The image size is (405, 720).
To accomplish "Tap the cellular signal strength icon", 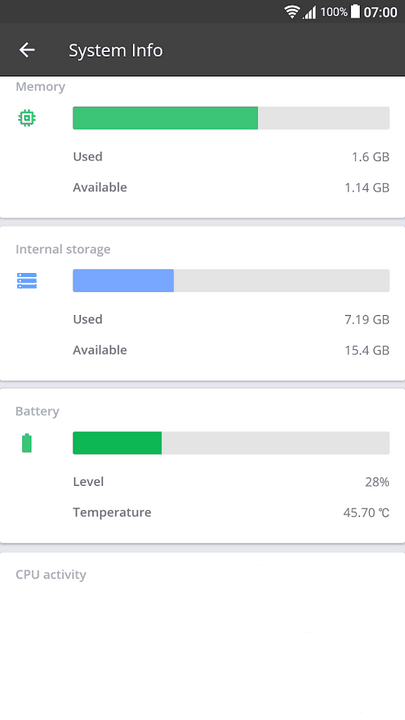I will click(x=309, y=12).
